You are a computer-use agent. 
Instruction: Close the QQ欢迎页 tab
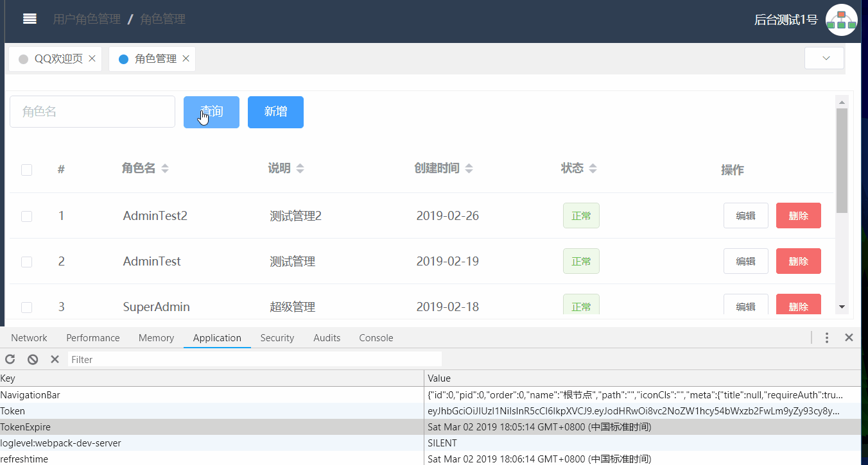point(92,58)
